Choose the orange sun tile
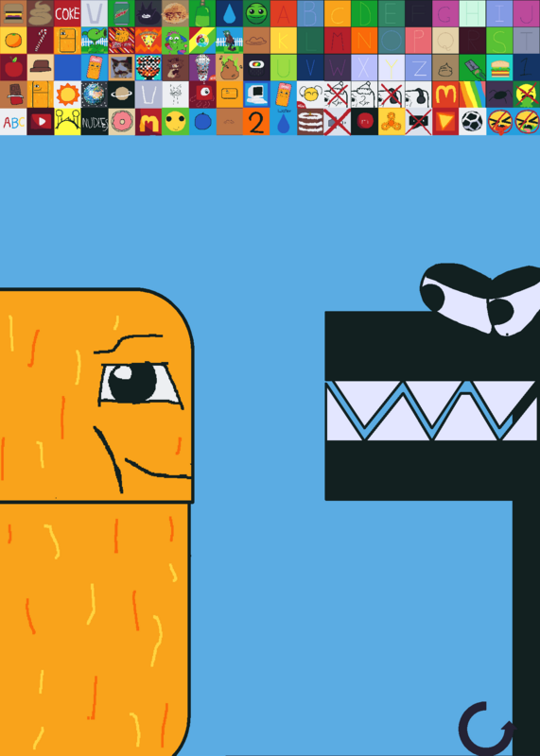This screenshot has width=540, height=756. tap(67, 94)
